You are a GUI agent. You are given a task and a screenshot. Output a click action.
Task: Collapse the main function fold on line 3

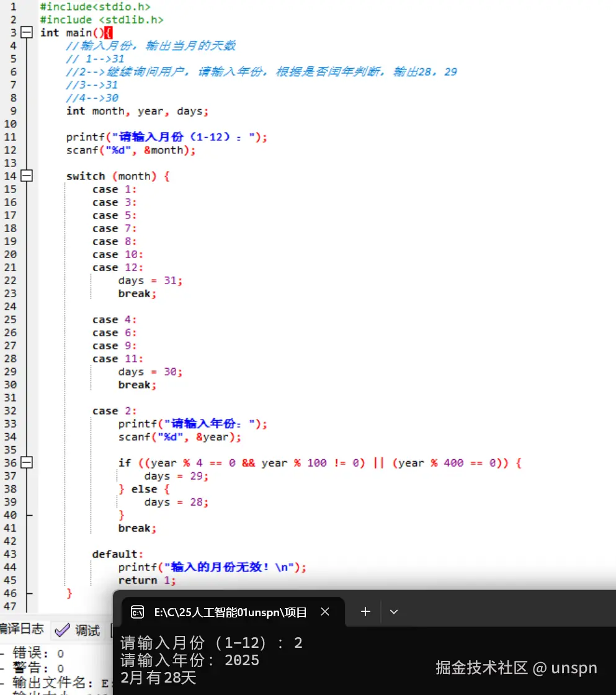pos(27,32)
